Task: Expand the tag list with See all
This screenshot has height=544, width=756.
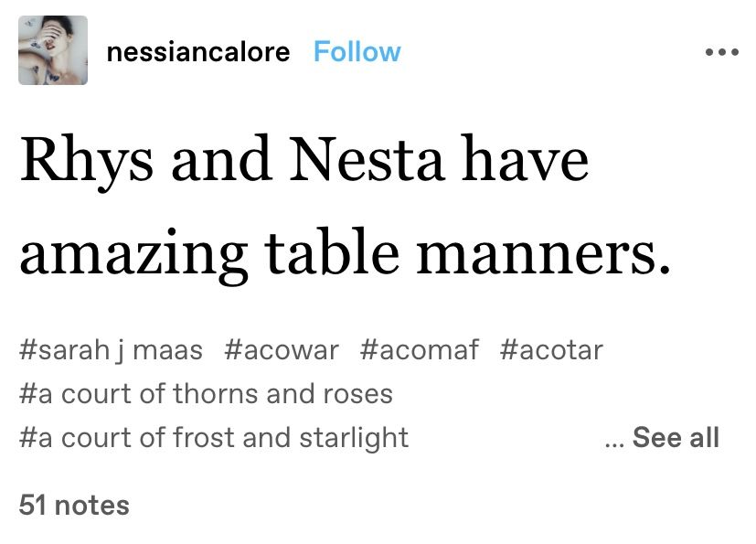Action: (x=675, y=438)
